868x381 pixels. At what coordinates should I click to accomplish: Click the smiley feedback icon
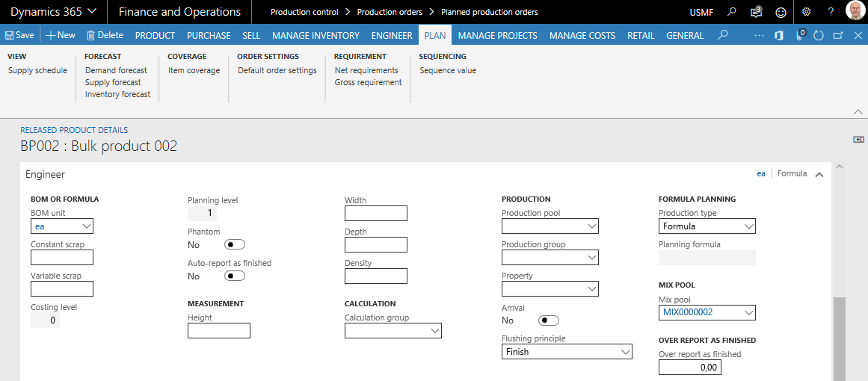point(781,12)
